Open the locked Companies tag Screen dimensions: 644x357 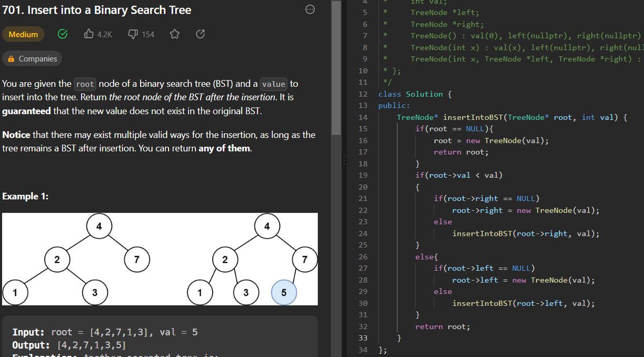click(33, 59)
